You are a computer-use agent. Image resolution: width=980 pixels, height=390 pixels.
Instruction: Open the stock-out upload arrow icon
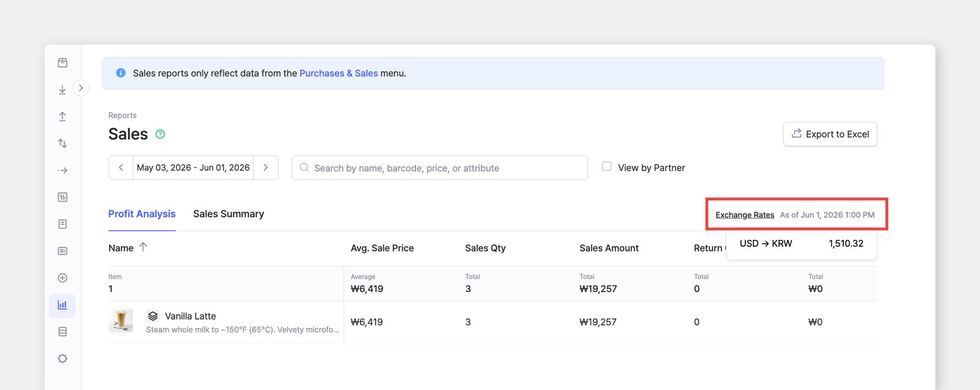(62, 116)
